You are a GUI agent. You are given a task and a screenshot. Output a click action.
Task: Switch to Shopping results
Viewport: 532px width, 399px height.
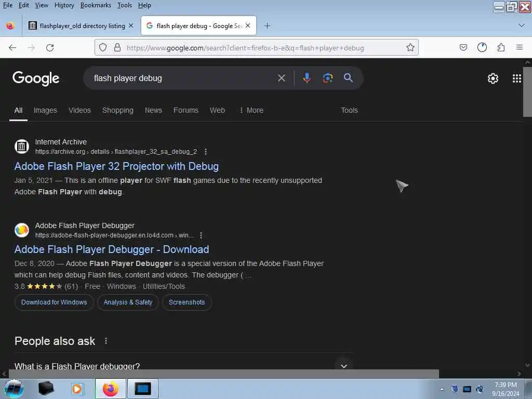point(118,110)
